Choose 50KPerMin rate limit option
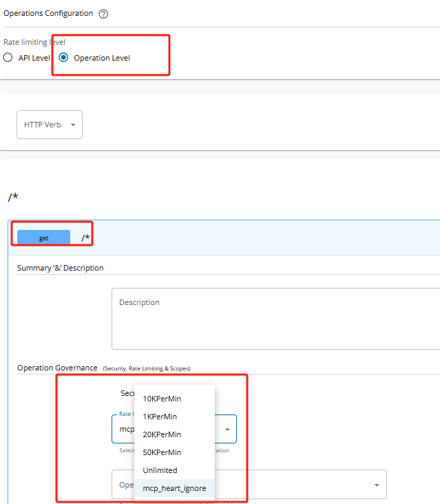 174,452
